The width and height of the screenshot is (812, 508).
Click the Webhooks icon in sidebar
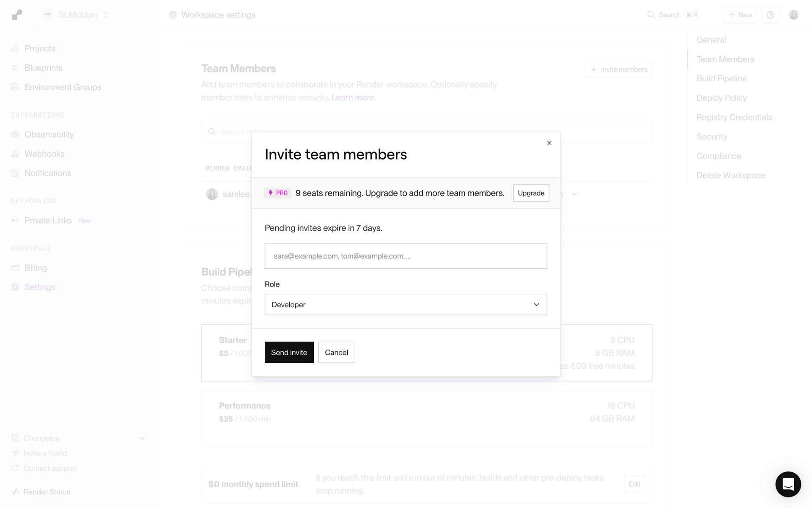[15, 154]
